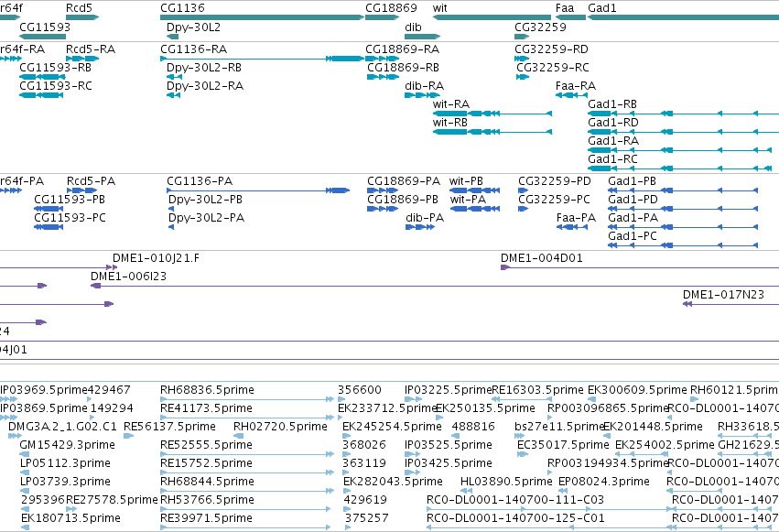Viewport: 779px width, 532px height.
Task: Select transcript CG18869-RA
Action: click(382, 59)
